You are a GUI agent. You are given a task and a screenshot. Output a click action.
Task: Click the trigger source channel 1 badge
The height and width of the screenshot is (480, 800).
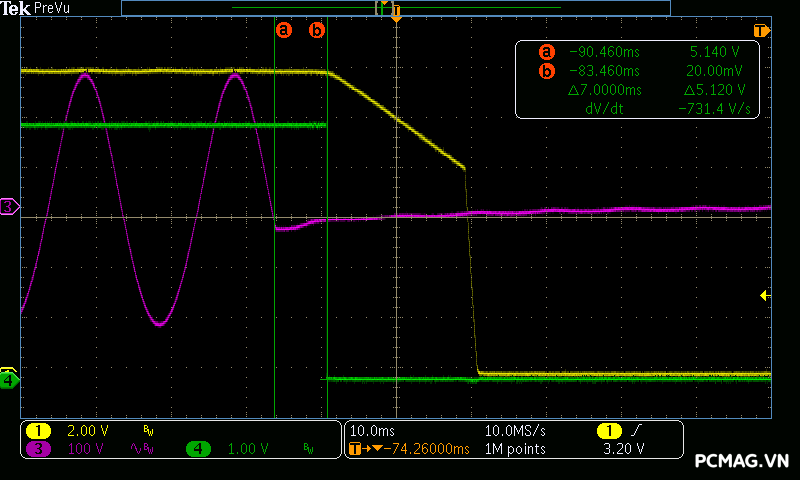pyautogui.click(x=607, y=430)
